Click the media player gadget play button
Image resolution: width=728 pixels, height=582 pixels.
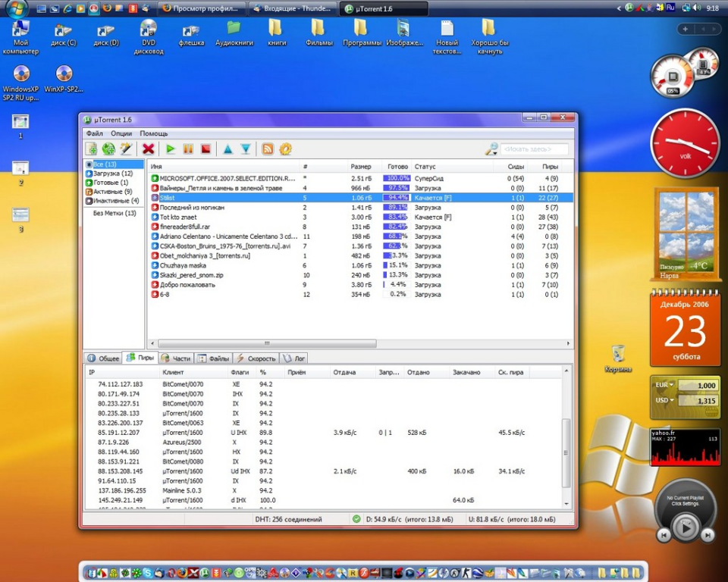coord(686,527)
